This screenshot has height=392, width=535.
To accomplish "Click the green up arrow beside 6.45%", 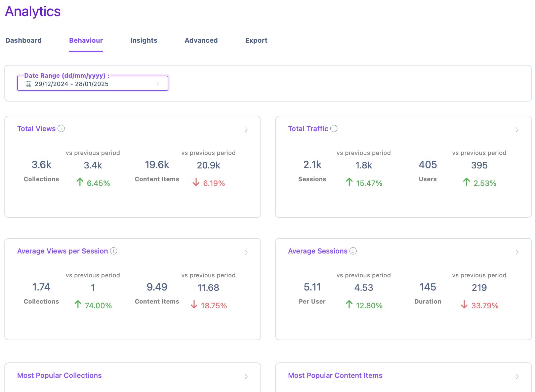I will pyautogui.click(x=80, y=182).
